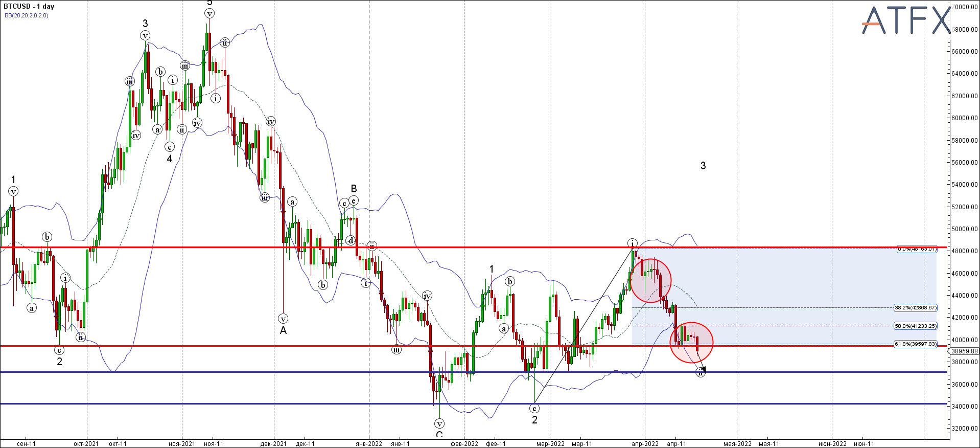Click the мар-11 date label

pyautogui.click(x=582, y=443)
